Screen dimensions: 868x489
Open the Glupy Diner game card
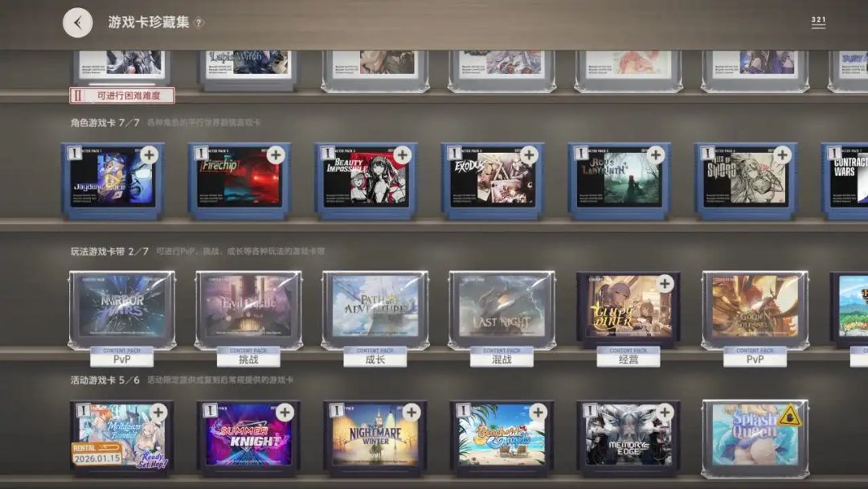(628, 310)
